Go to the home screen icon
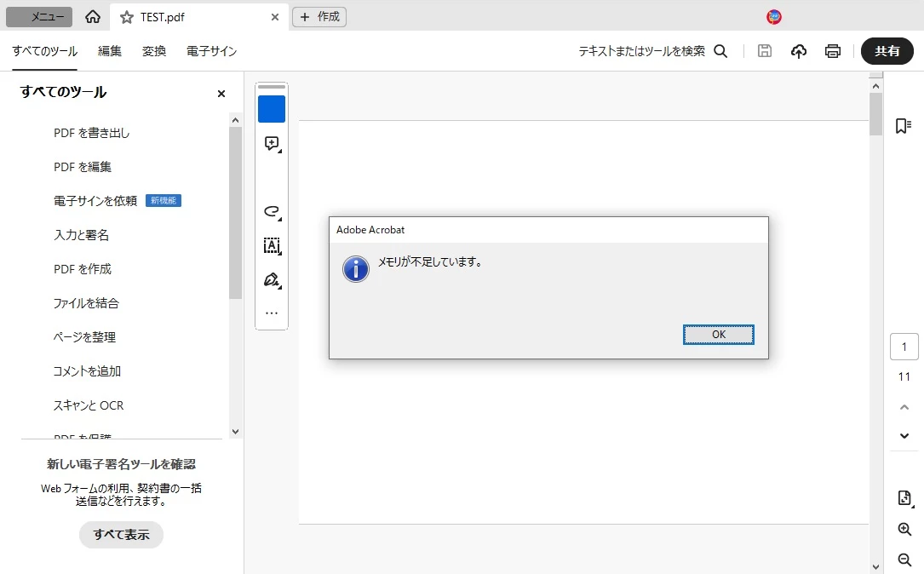Viewport: 924px width, 574px height. (93, 17)
